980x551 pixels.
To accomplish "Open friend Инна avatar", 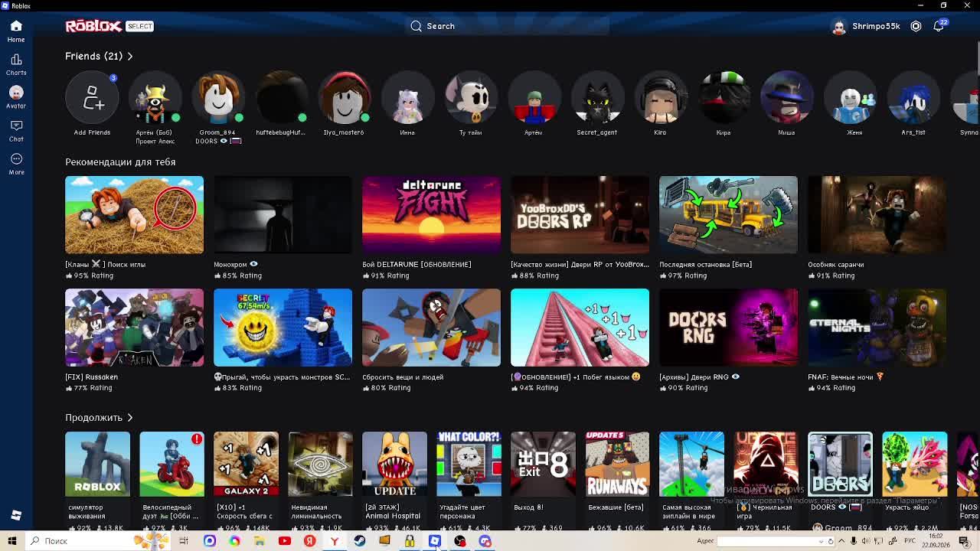I will tap(407, 98).
